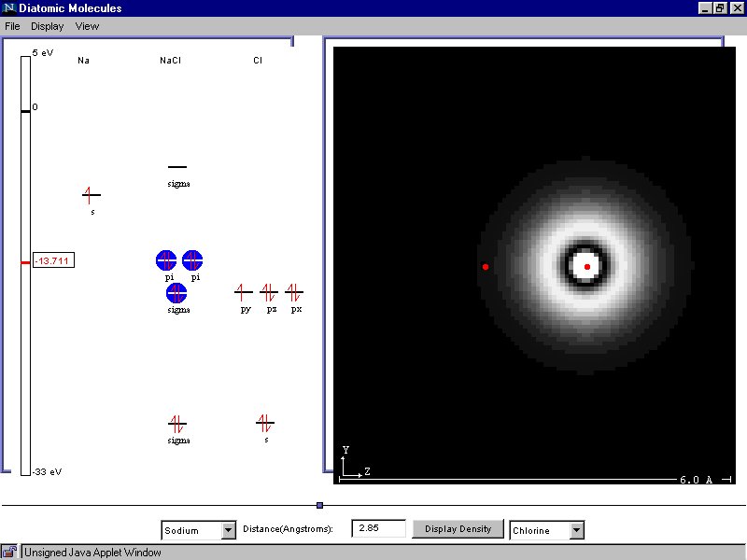Click the -33 eV scale label
The image size is (747, 560).
(48, 472)
